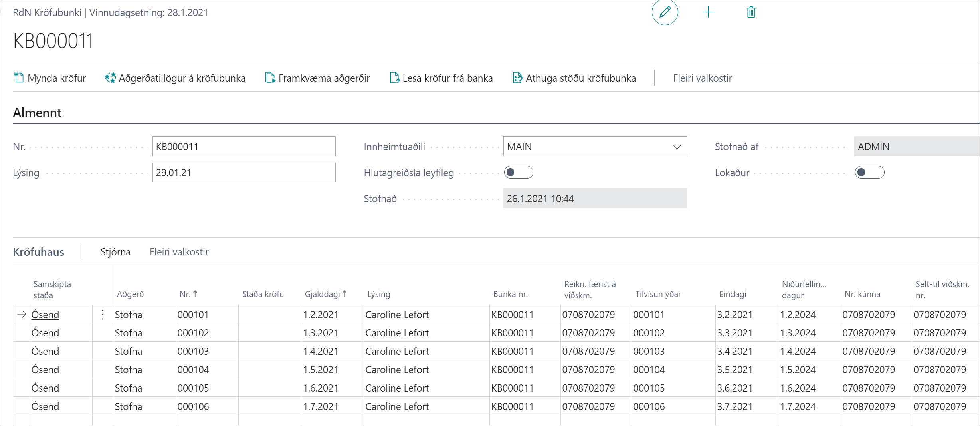Open row options for claim 000101
980x426 pixels.
(103, 315)
